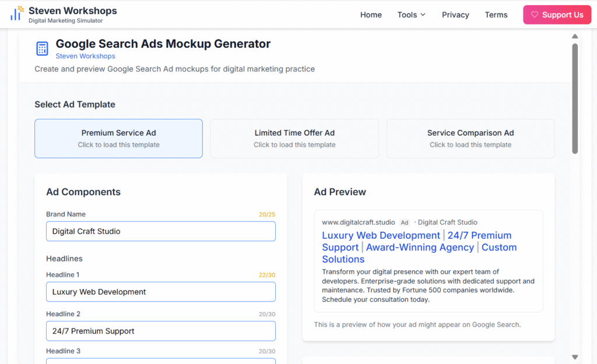This screenshot has height=364, width=597.
Task: Click the Headlines section label
Action: 64,259
